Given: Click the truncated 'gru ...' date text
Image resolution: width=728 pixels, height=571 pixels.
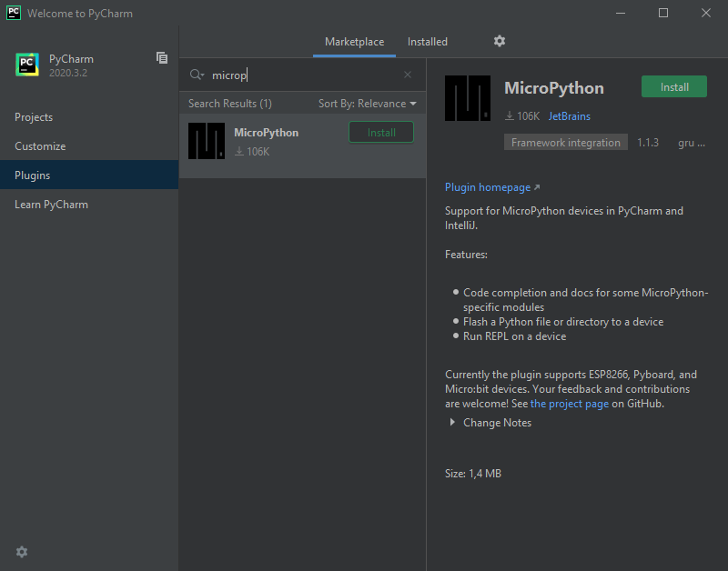Looking at the screenshot, I should (692, 143).
